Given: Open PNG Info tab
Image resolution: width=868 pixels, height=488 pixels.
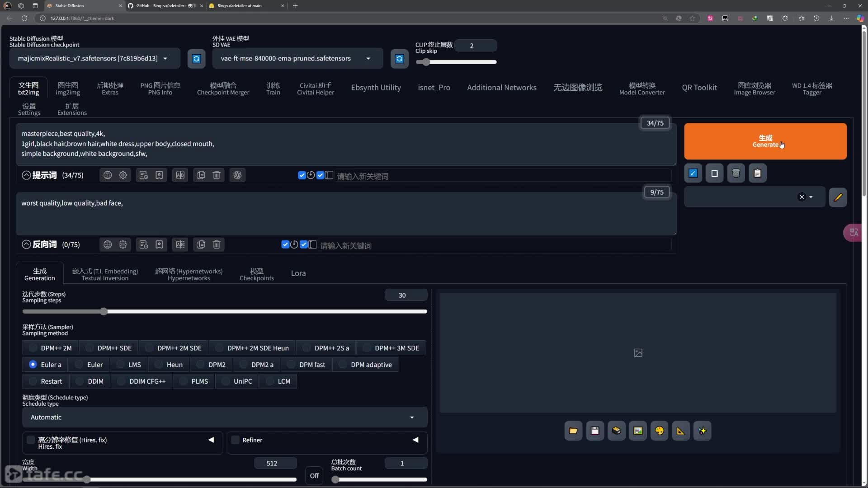Looking at the screenshot, I should click(160, 89).
